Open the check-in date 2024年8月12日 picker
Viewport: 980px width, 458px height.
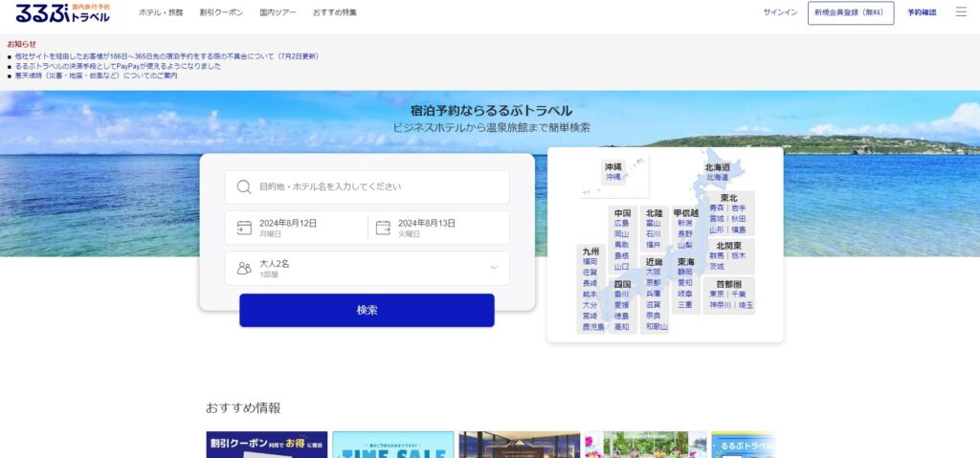pos(297,228)
